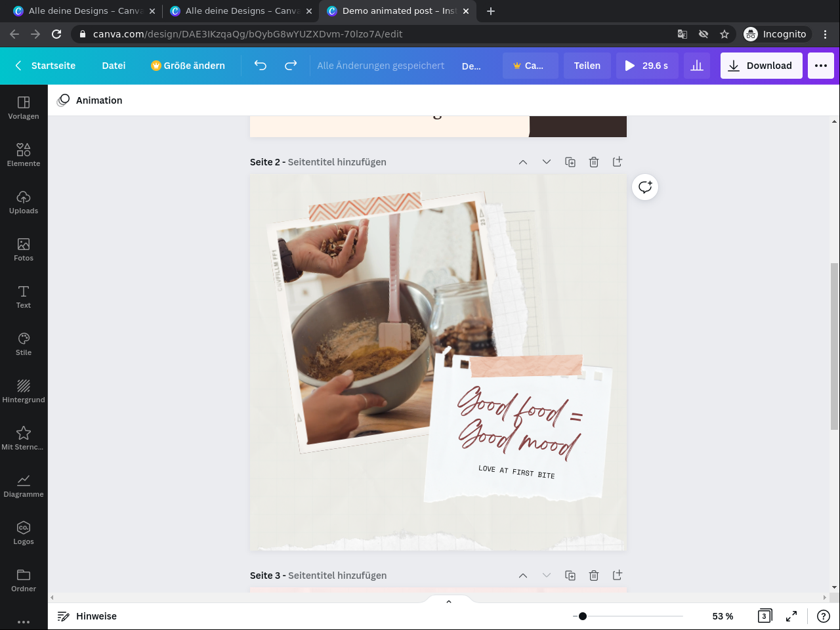The width and height of the screenshot is (840, 630).
Task: Click the premium Ca... crown button
Action: pos(531,66)
